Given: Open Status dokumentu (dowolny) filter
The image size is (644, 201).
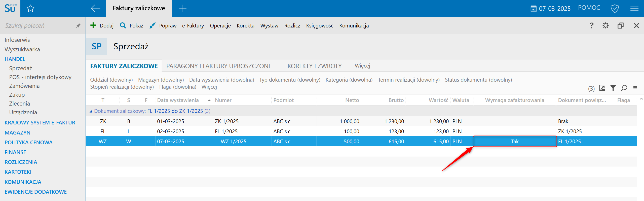Looking at the screenshot, I should click(x=478, y=80).
